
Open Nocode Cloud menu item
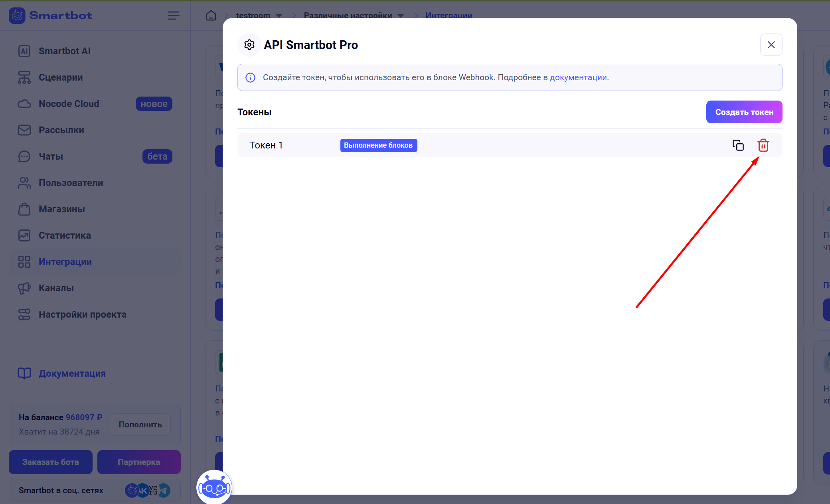click(69, 104)
